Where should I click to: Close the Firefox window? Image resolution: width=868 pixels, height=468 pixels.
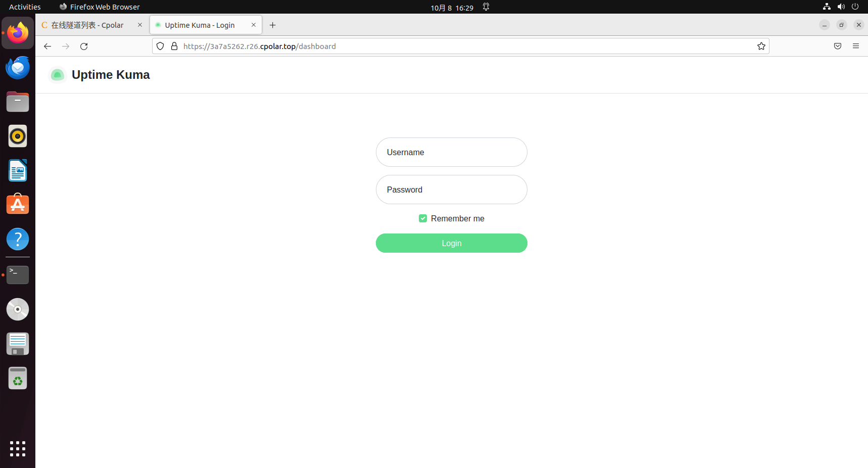859,25
